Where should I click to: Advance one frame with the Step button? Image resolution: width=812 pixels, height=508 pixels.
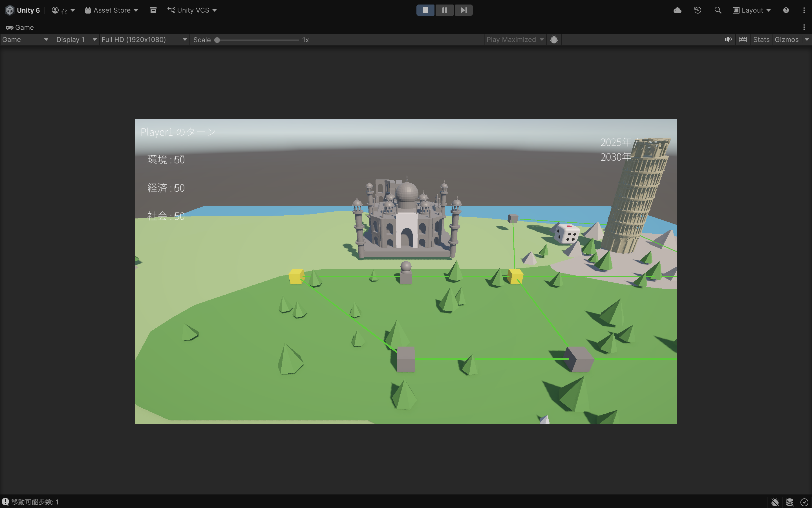click(x=464, y=10)
